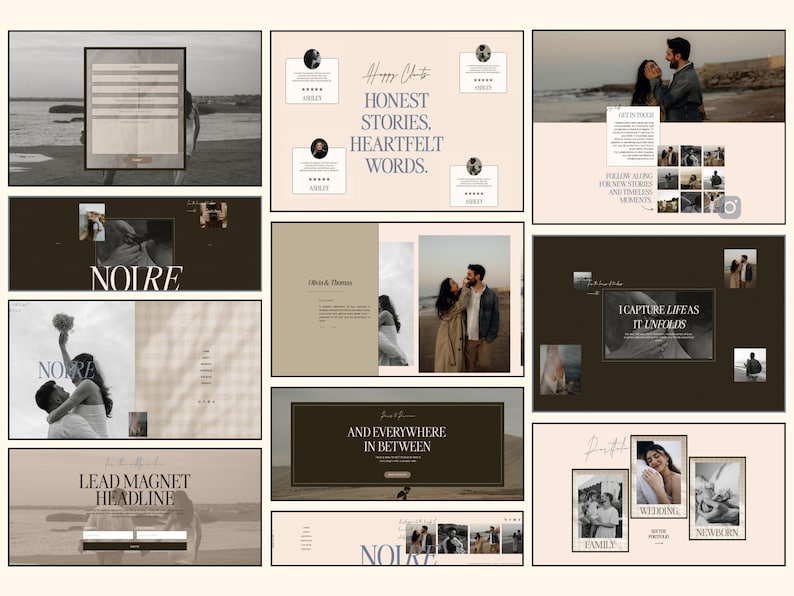The image size is (794, 596).
Task: Open the embracing couple thumbnail on dark hero page
Action: click(x=740, y=268)
